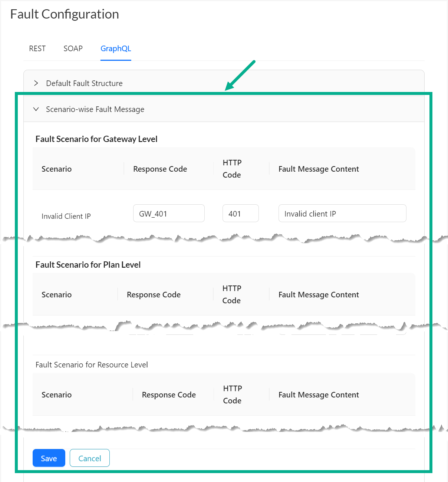Click Response Code header in Plan Level table
The height and width of the screenshot is (482, 448).
point(154,295)
